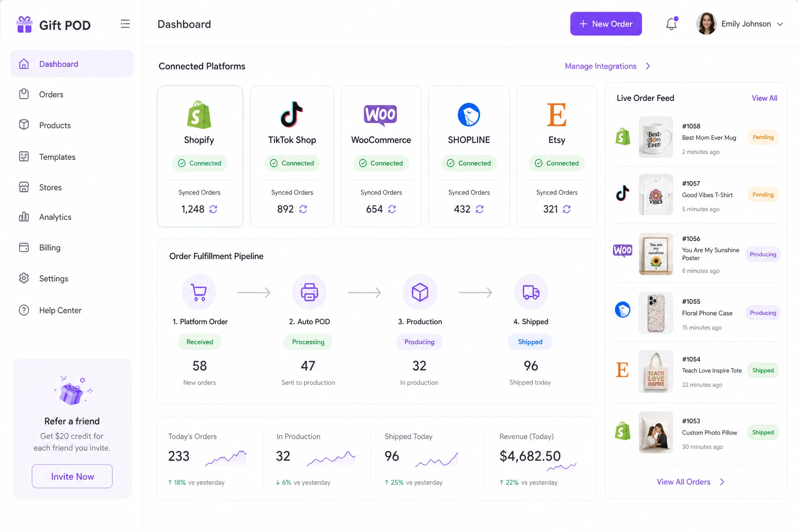This screenshot has height=532, width=798.
Task: Refresh Shopify synced orders
Action: click(x=213, y=209)
